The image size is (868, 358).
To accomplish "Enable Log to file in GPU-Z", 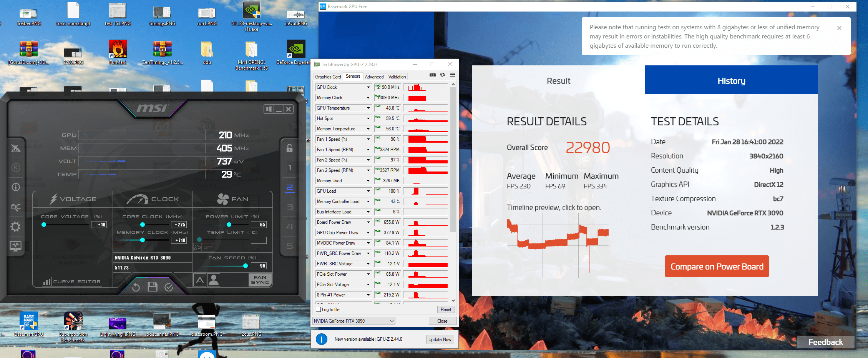I will click(x=318, y=310).
